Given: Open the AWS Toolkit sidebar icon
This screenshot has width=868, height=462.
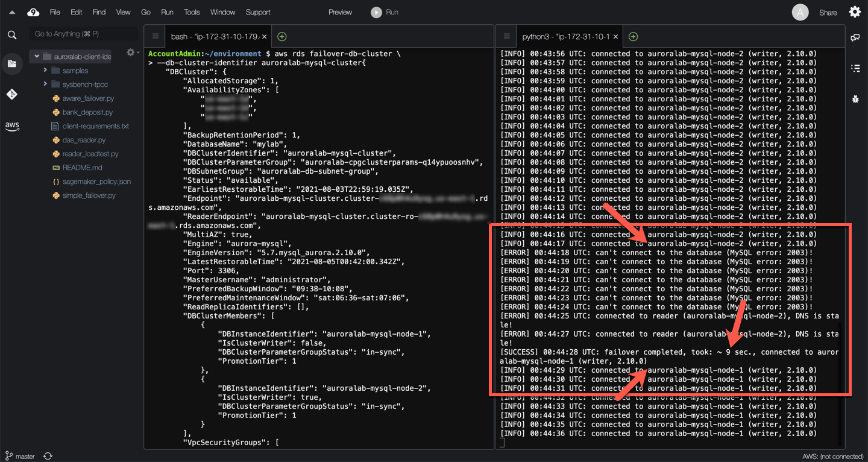Looking at the screenshot, I should pyautogui.click(x=12, y=126).
